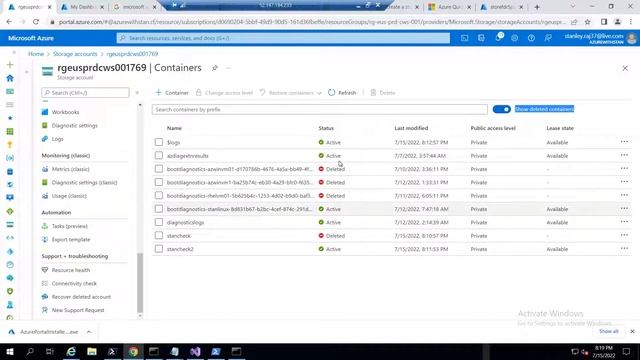
Task: Switch to My Dashboard browser tab
Action: coord(82,7)
